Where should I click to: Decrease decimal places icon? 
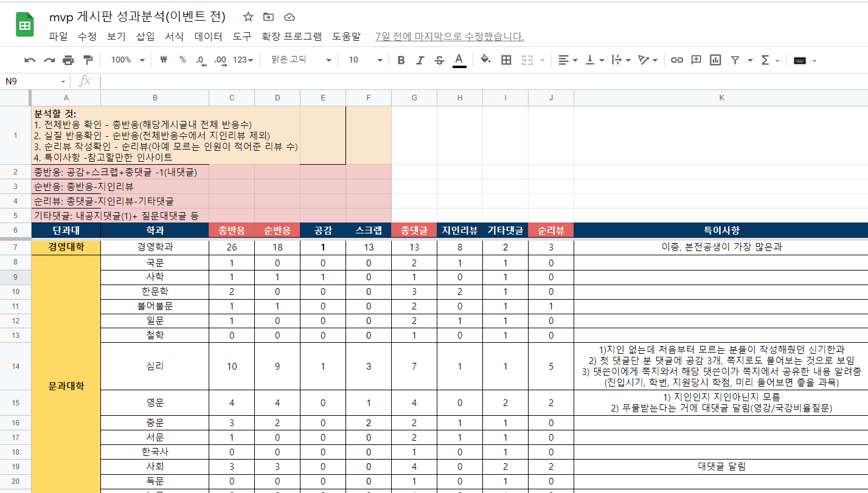click(x=201, y=60)
